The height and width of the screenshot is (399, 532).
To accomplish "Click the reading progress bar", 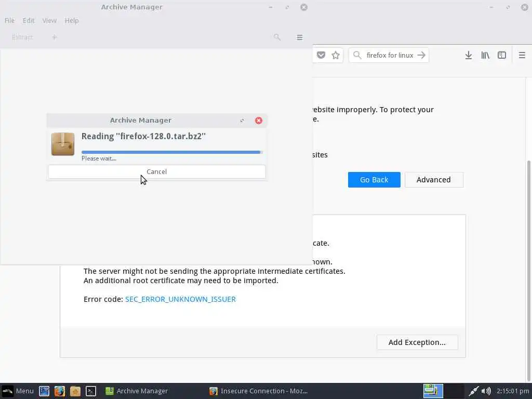I will pyautogui.click(x=172, y=152).
